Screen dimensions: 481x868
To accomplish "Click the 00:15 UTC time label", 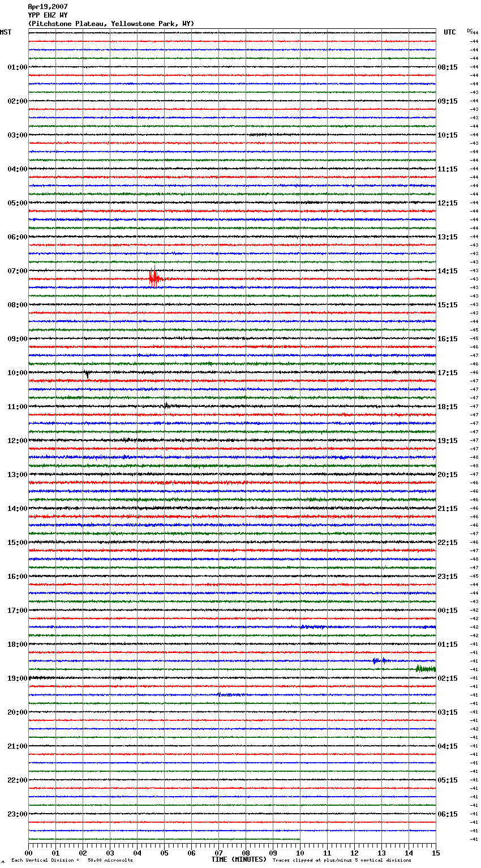I will (448, 611).
